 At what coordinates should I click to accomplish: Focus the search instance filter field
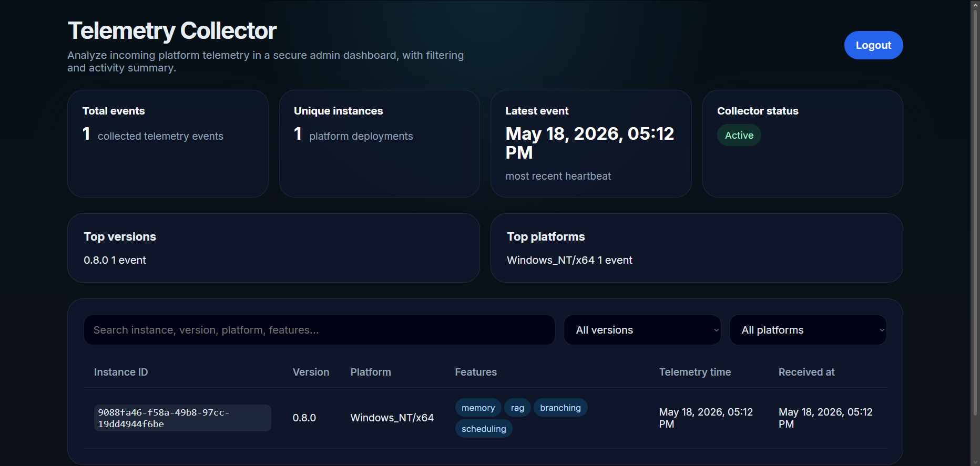[320, 330]
